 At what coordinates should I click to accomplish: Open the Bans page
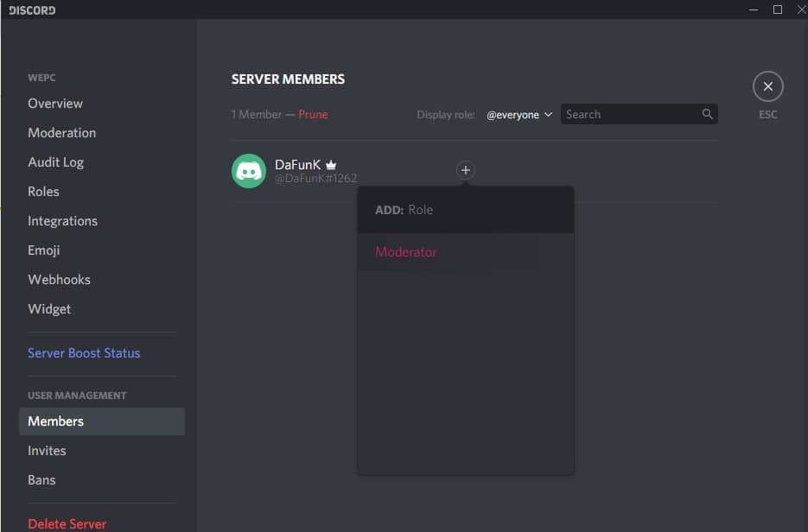point(41,480)
